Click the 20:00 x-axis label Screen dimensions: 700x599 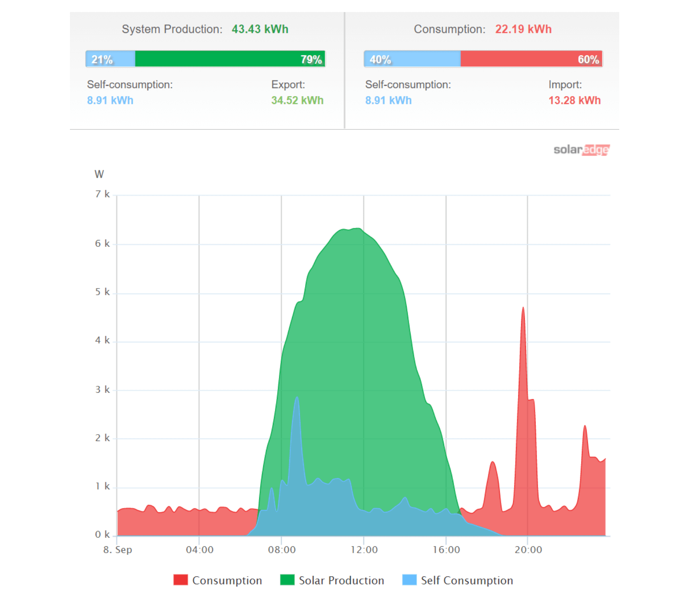pyautogui.click(x=528, y=550)
